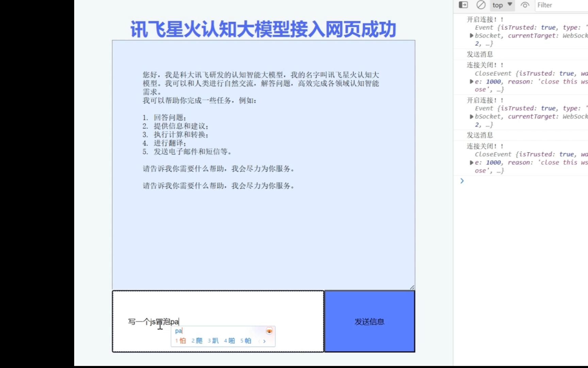
Task: Select IME candidate 5 帕
Action: 246,341
